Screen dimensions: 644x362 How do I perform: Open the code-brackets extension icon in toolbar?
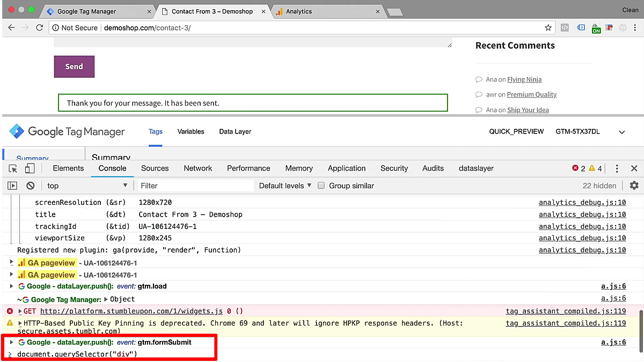coord(565,27)
